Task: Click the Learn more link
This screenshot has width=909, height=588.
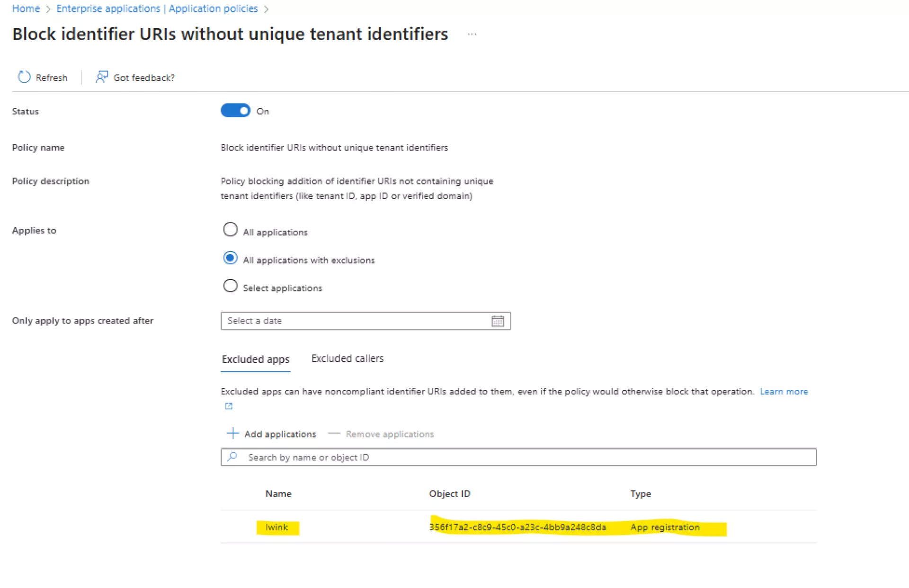Action: 784,391
